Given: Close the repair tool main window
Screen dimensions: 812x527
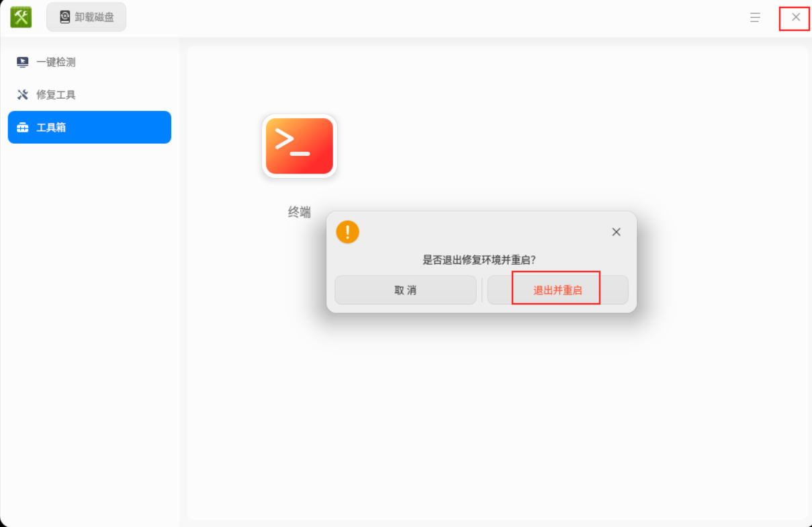Looking at the screenshot, I should (x=795, y=17).
